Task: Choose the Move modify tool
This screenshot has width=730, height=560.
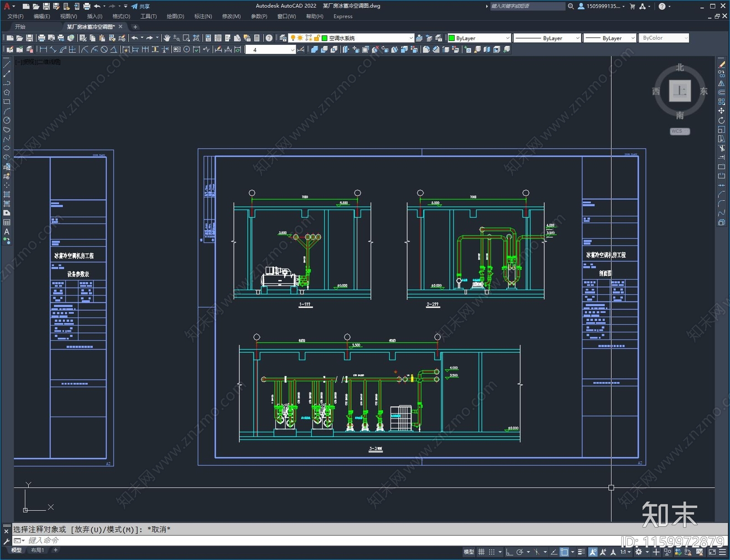Action: tap(721, 111)
